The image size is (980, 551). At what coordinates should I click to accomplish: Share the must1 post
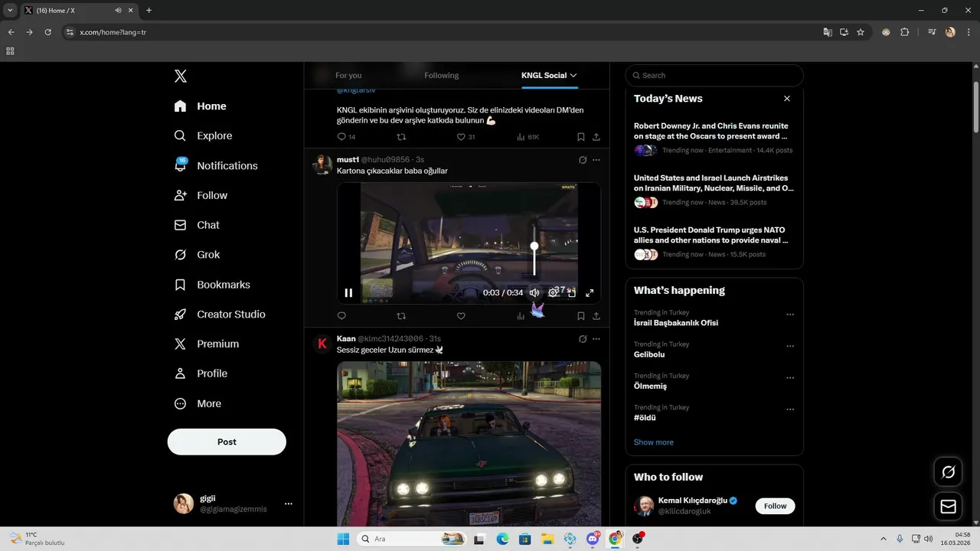click(x=596, y=316)
